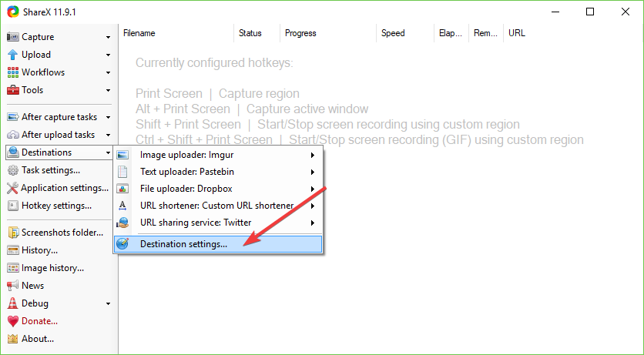Click the Screenshots folder icon

(x=13, y=233)
